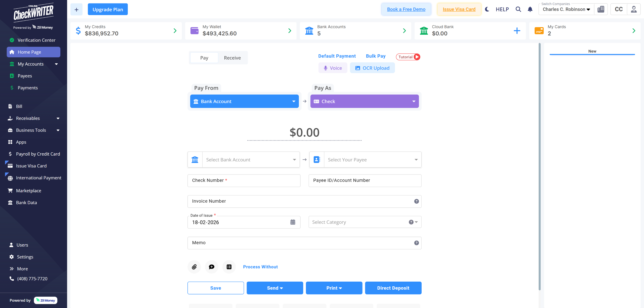This screenshot has height=308, width=644.
Task: Add a comment with the chat bubble icon
Action: click(212, 267)
